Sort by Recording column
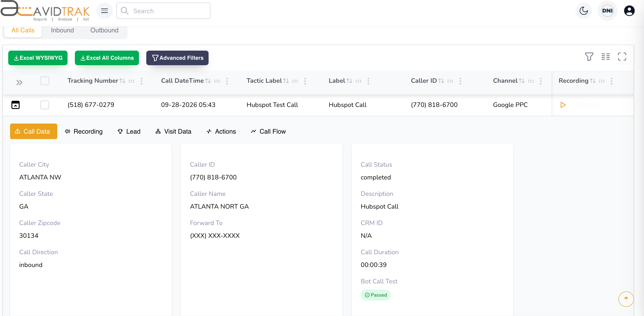Screen dimensions: 644x316 (x=593, y=81)
